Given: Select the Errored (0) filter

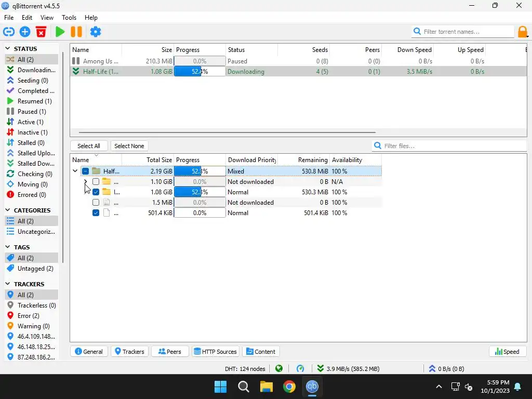Looking at the screenshot, I should 32,195.
